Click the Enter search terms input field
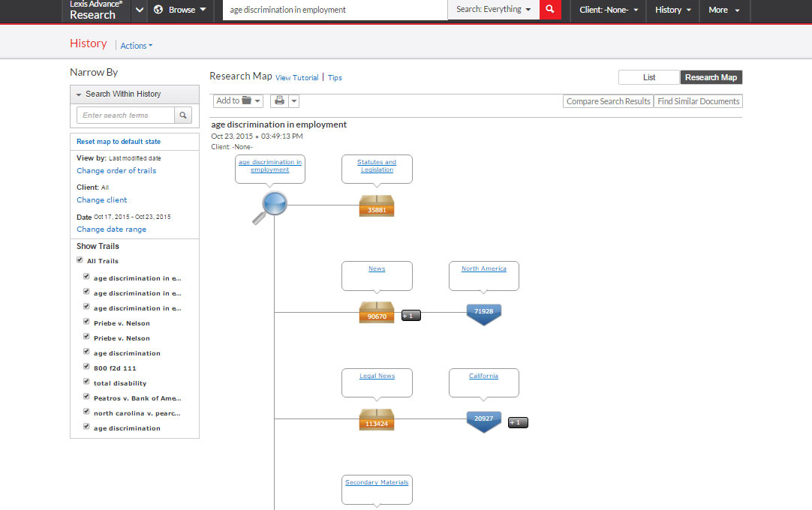The image size is (812, 510). pos(125,115)
